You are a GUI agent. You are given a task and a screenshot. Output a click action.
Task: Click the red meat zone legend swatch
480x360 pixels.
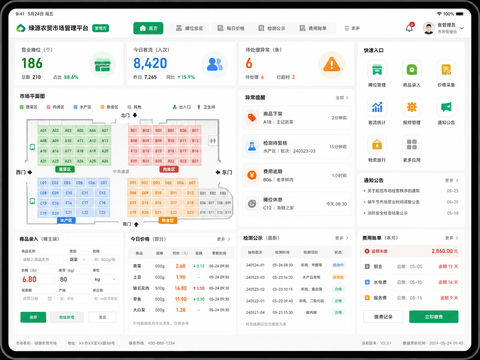click(48, 107)
